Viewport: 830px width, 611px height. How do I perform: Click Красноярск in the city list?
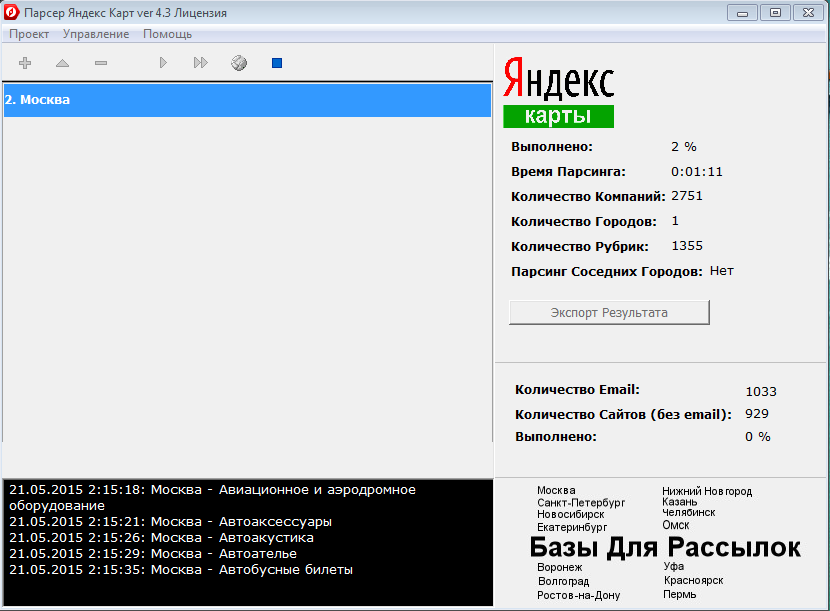693,580
